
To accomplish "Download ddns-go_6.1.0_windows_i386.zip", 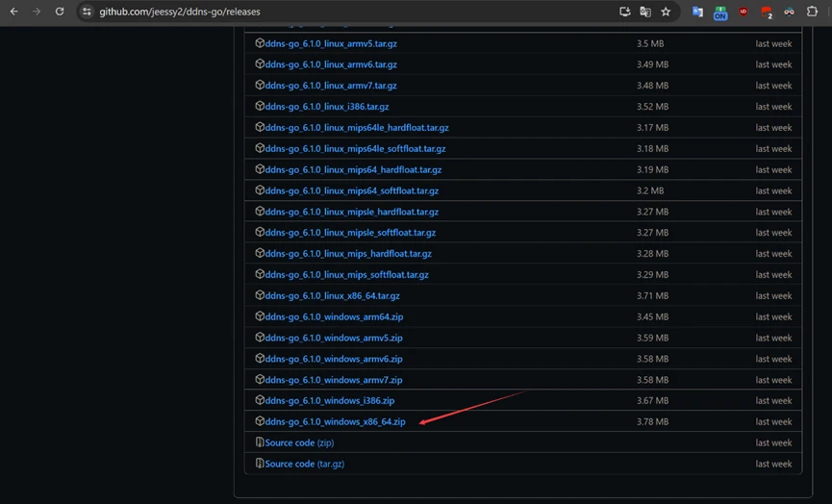I will click(x=330, y=400).
